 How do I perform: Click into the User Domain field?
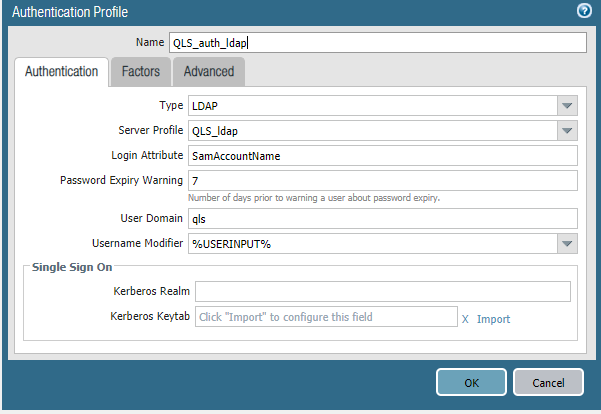point(382,218)
